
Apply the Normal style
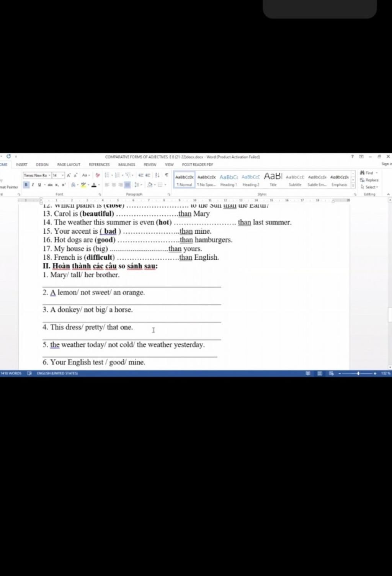point(185,180)
